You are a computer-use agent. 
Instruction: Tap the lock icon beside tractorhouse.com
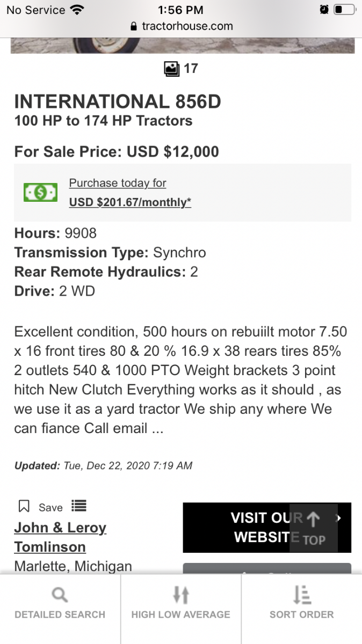point(134,26)
